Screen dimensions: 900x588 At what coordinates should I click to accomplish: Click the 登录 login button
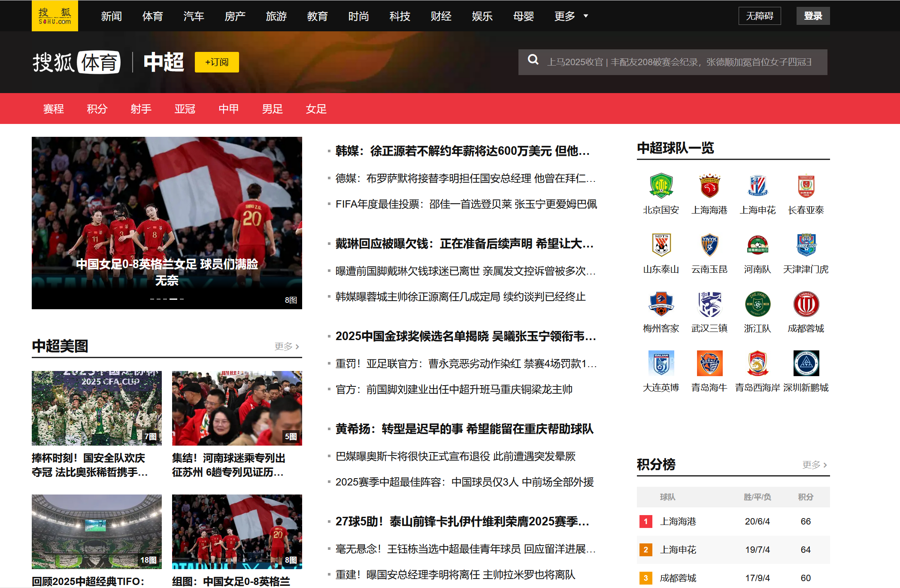pos(812,16)
